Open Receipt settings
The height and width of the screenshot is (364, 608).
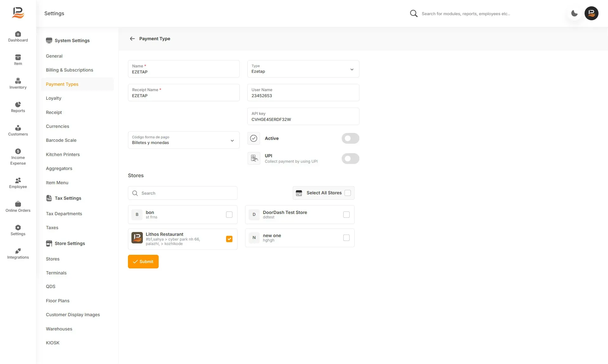point(54,112)
